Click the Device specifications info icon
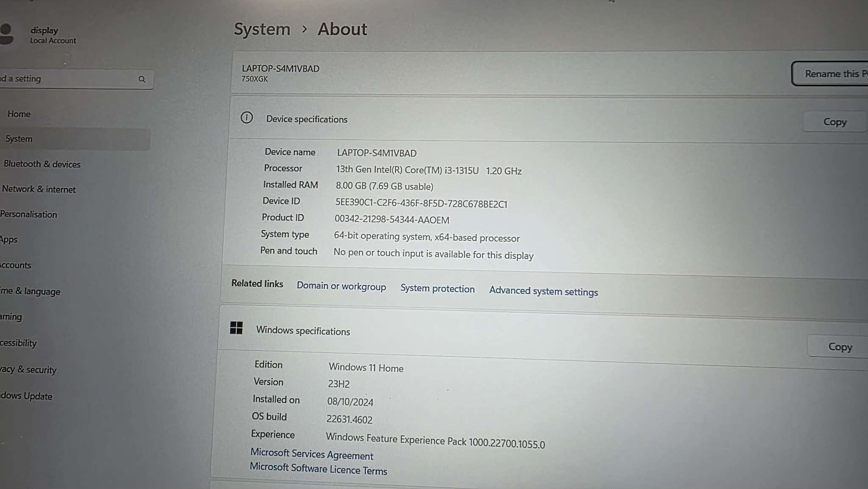868x489 pixels. (246, 117)
